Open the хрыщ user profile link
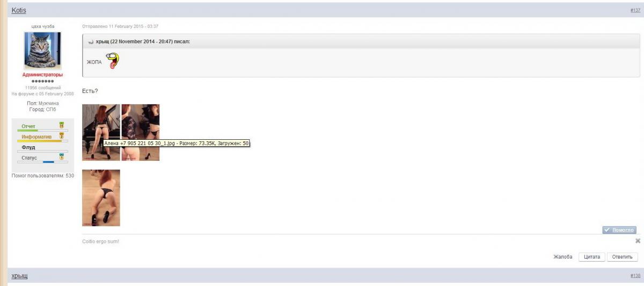This screenshot has width=644, height=286. [19, 276]
